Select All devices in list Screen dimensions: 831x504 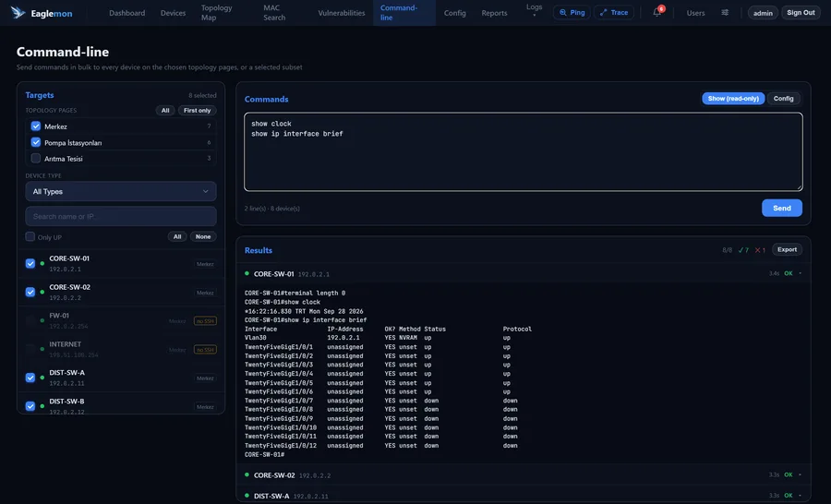[177, 237]
